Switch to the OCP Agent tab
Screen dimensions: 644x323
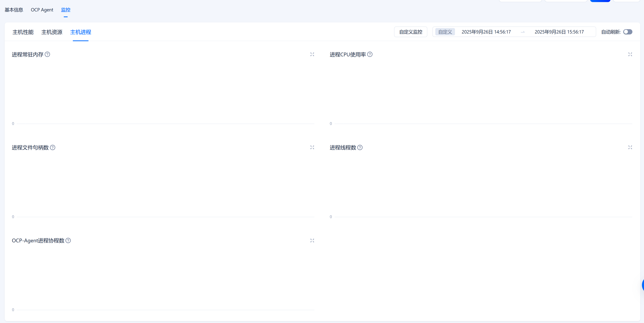pyautogui.click(x=42, y=10)
